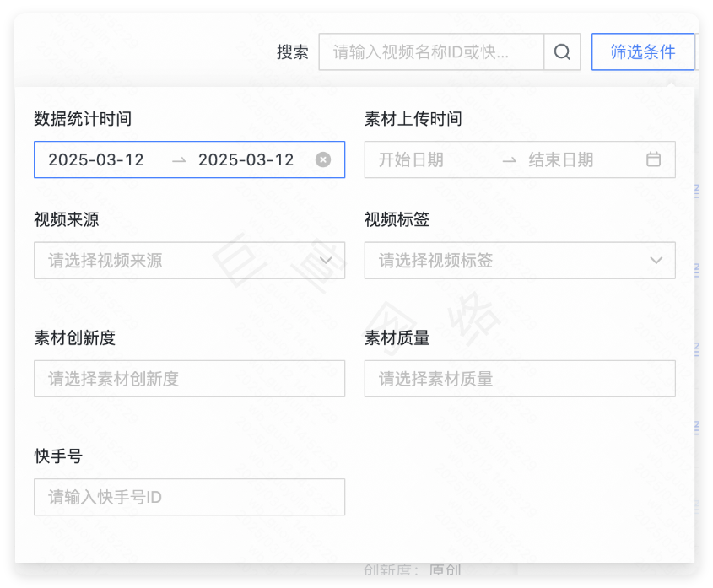Screen dimensions: 713x588
Task: Click the 快手号 ID input field
Action: point(189,497)
